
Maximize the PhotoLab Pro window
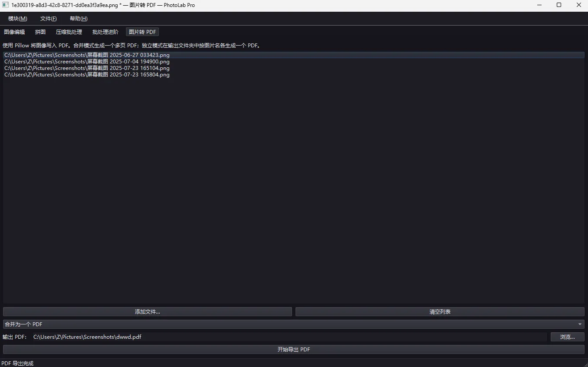(x=559, y=5)
